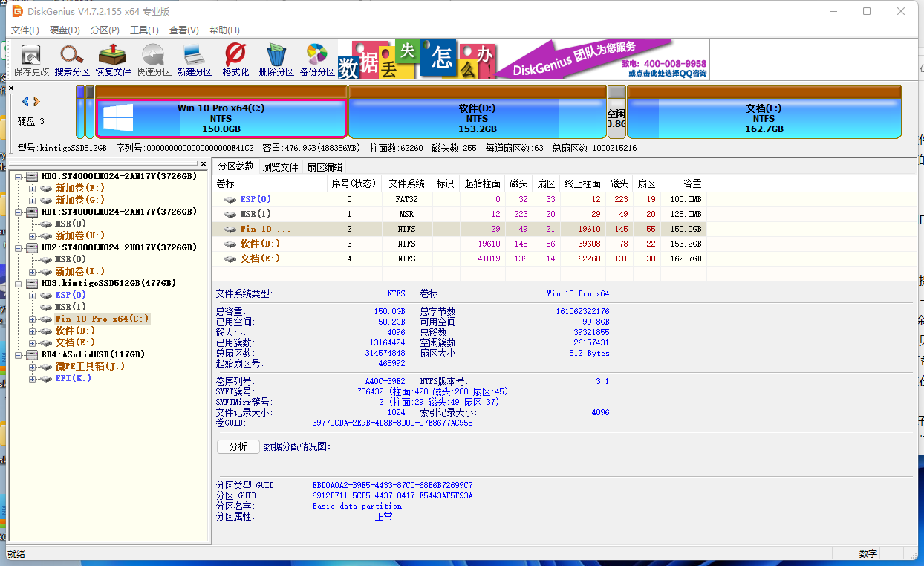Select 软件(D:) in the disk tree

pos(75,331)
